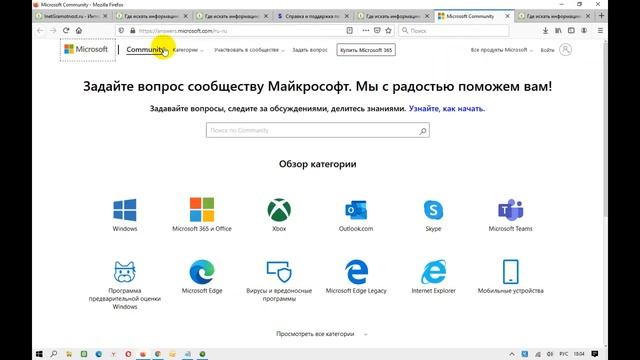Choose the Skype category icon
Image resolution: width=640 pixels, height=360 pixels.
click(x=433, y=210)
